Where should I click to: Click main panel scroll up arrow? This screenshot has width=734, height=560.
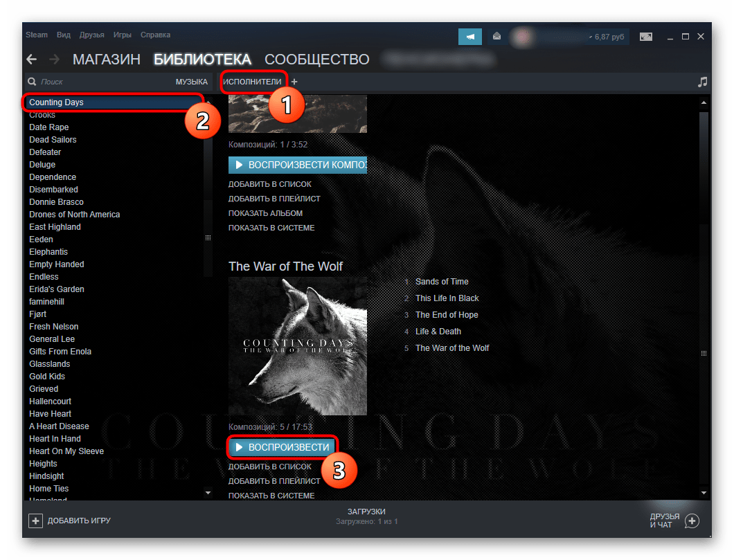(704, 102)
